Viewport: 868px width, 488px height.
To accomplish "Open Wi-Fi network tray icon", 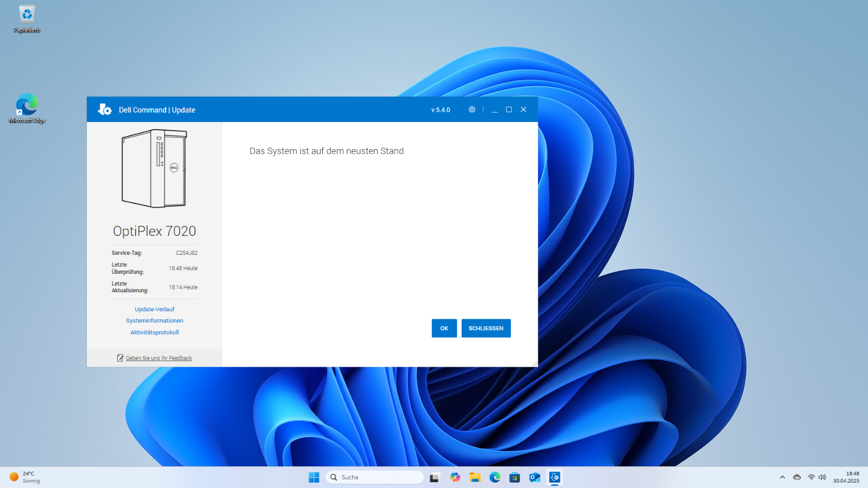I will tap(811, 477).
